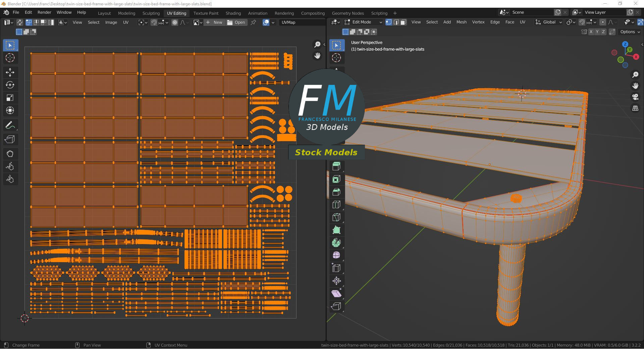Switch perspective/orthographic with grid icon

pyautogui.click(x=635, y=108)
